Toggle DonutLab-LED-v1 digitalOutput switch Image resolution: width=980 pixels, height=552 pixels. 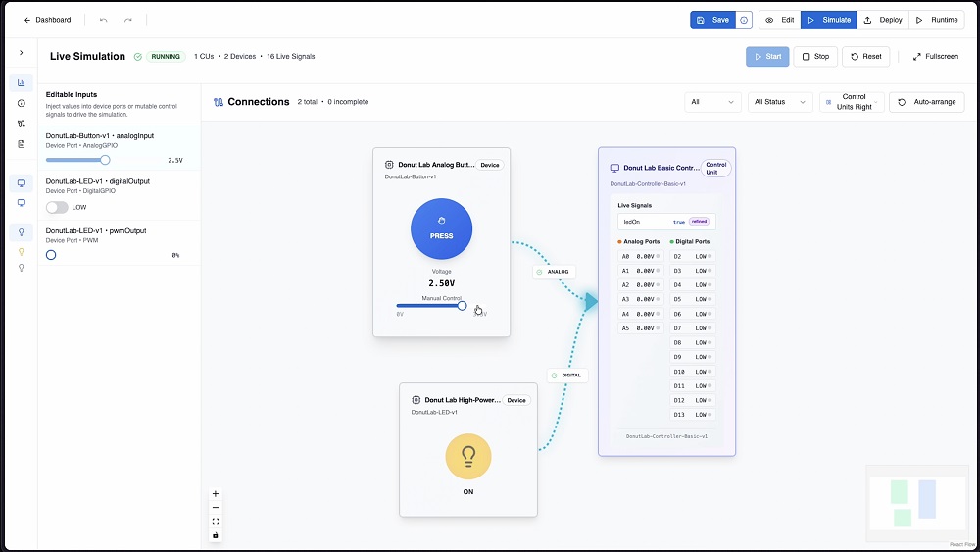tap(57, 207)
